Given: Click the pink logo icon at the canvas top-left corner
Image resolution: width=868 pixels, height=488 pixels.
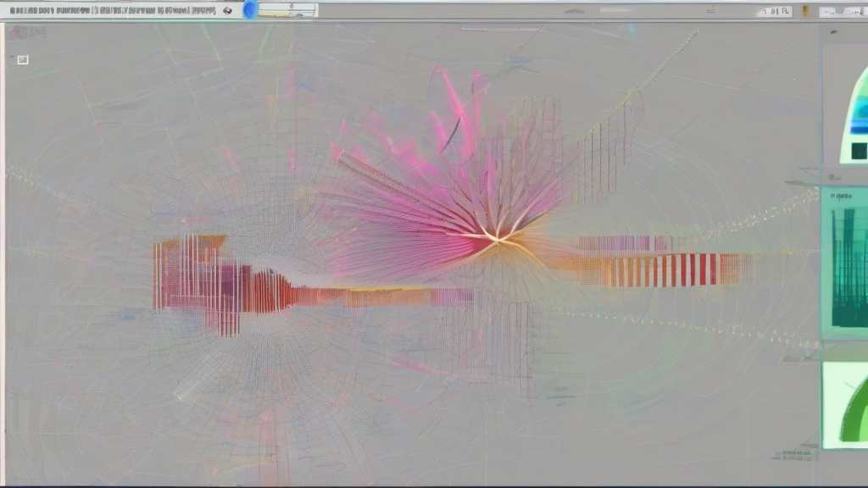Looking at the screenshot, I should point(25,32).
